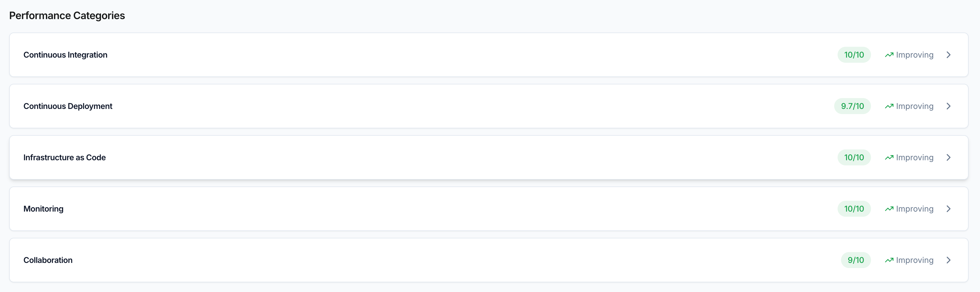Select the Infrastructure as Code label
The image size is (980, 292).
(65, 157)
